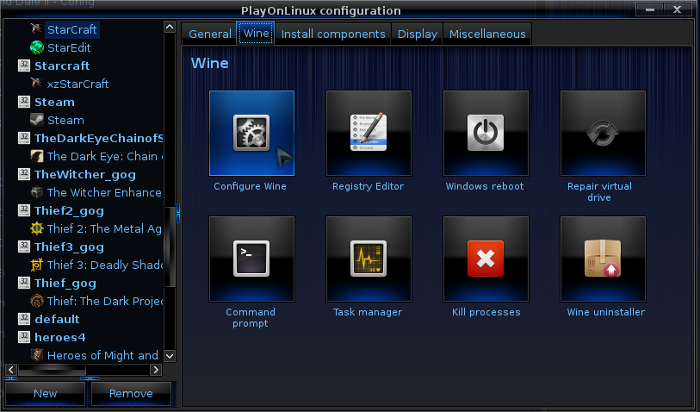The height and width of the screenshot is (412, 700).
Task: Click the vertical scrollbar thumb
Action: click(170, 247)
